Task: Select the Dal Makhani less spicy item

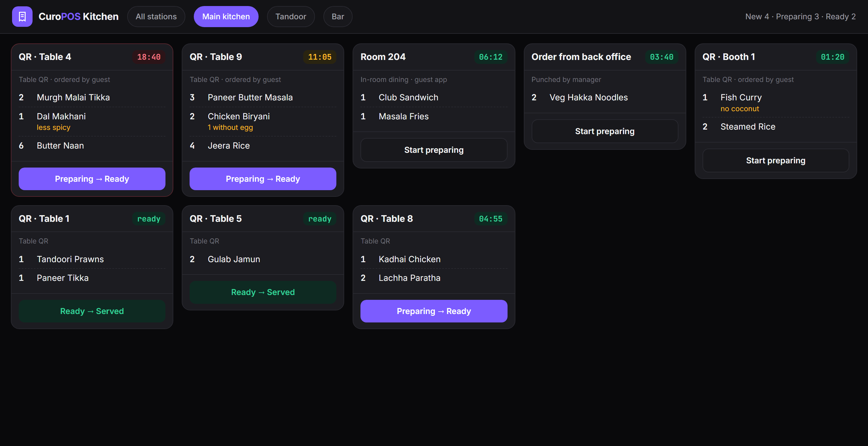Action: click(92, 122)
